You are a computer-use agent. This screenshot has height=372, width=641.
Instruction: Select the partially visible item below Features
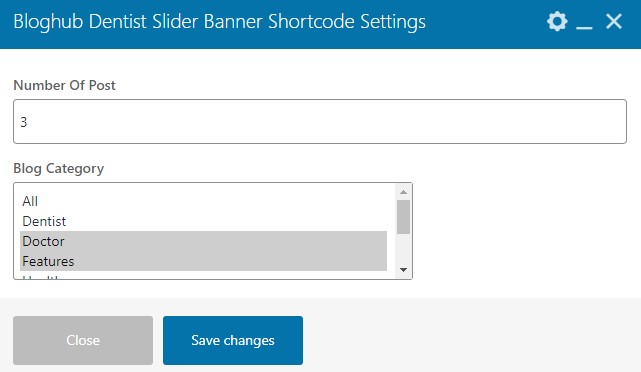coord(204,276)
